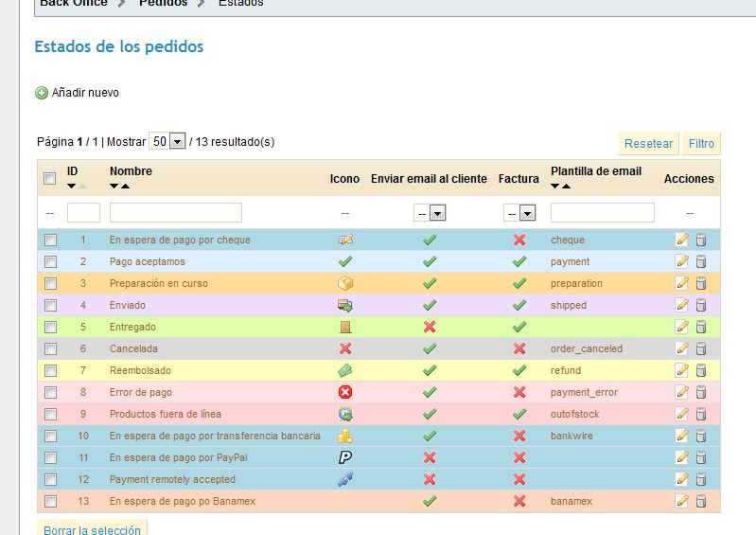The width and height of the screenshot is (756, 535).
Task: Delete the 'Productos fuera de línea' status
Action: point(701,414)
